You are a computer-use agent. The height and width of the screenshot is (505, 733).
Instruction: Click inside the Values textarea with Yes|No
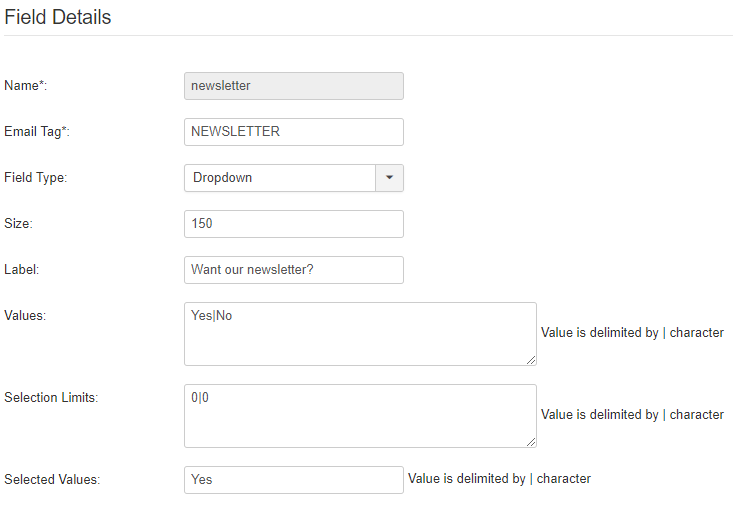(359, 334)
